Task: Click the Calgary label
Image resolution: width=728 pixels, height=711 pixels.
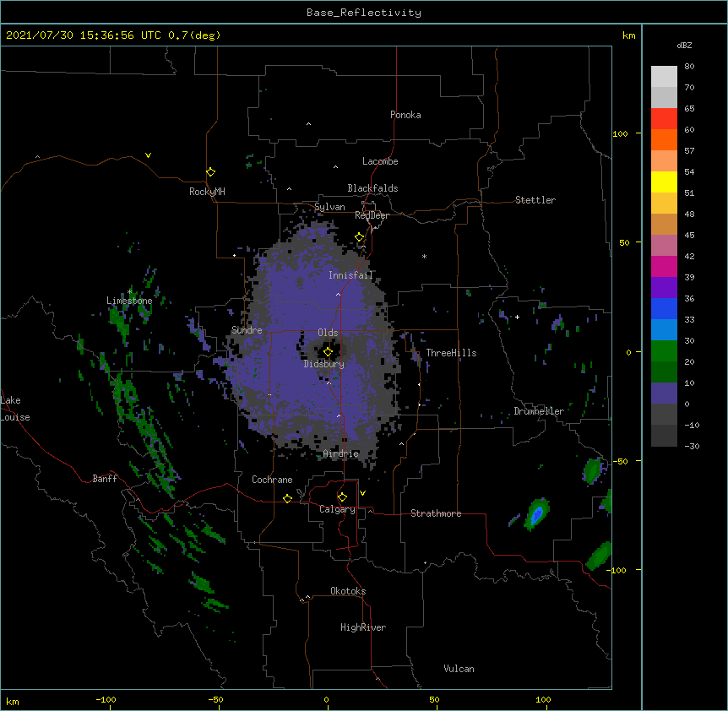Action: tap(337, 509)
